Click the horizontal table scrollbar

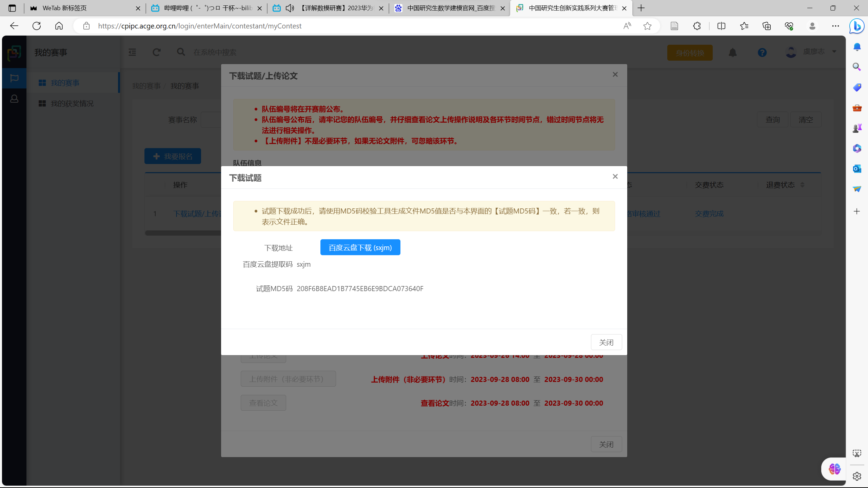(x=183, y=233)
